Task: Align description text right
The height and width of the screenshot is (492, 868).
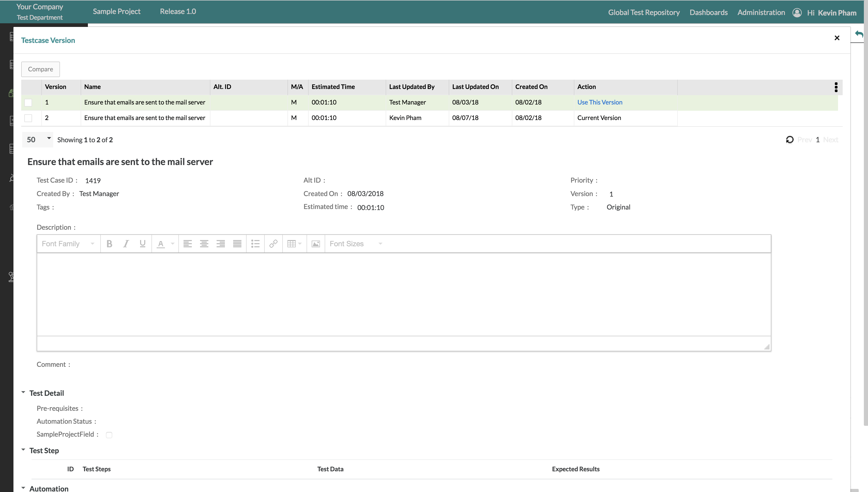Action: pos(220,244)
